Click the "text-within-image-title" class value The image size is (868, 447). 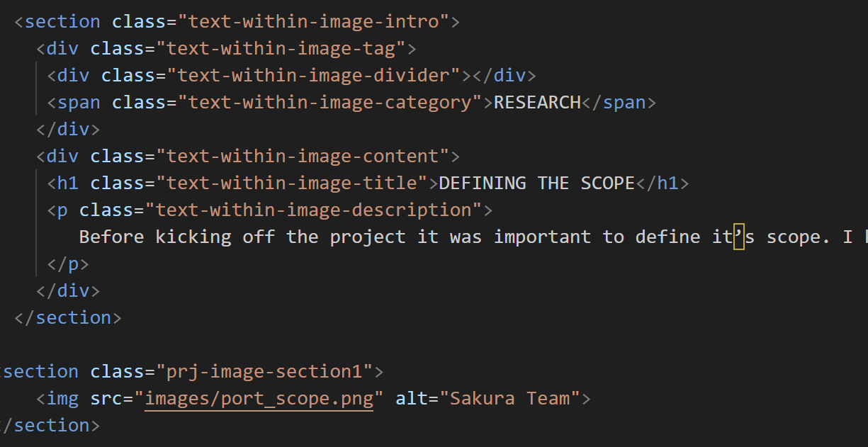[x=291, y=183]
